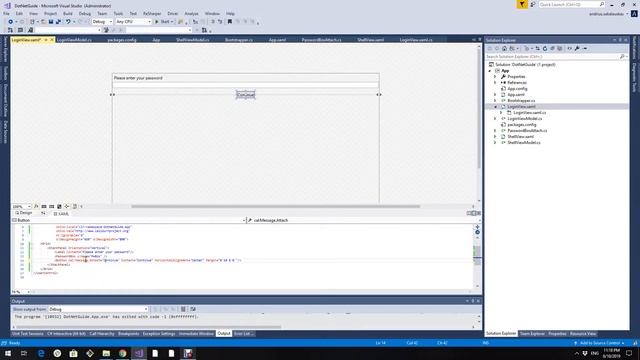Open Microsoft Edge from the taskbar
Image resolution: width=640 pixels, height=360 pixels.
(x=41, y=353)
